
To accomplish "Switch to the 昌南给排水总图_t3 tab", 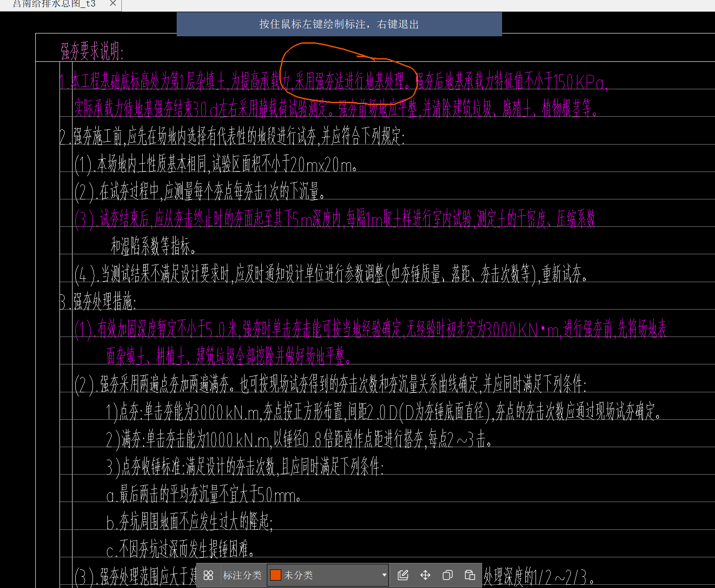I will click(x=54, y=4).
